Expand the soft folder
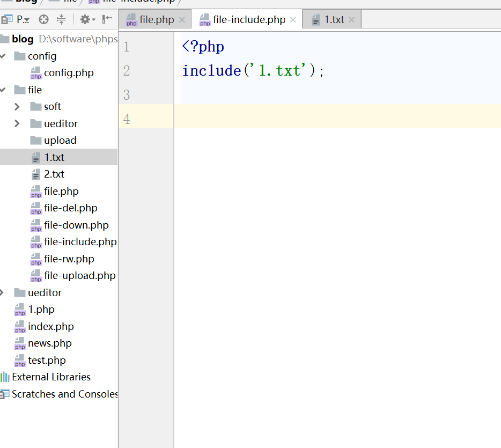Image resolution: width=501 pixels, height=448 pixels. pyautogui.click(x=17, y=107)
